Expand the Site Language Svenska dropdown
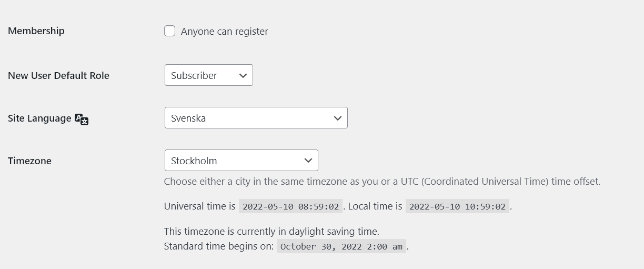Screen dimensions: 644x269 tap(256, 118)
